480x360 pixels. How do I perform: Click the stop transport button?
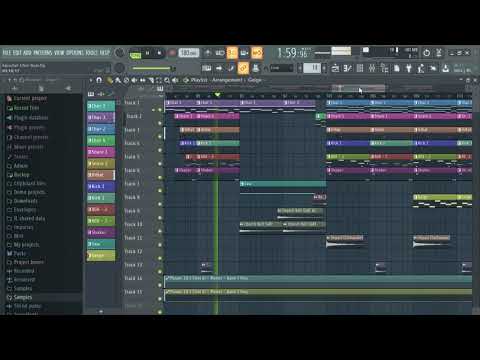[159, 53]
